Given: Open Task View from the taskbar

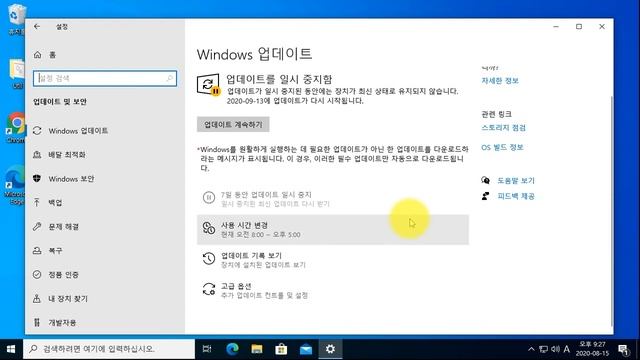Looking at the screenshot, I should (207, 349).
